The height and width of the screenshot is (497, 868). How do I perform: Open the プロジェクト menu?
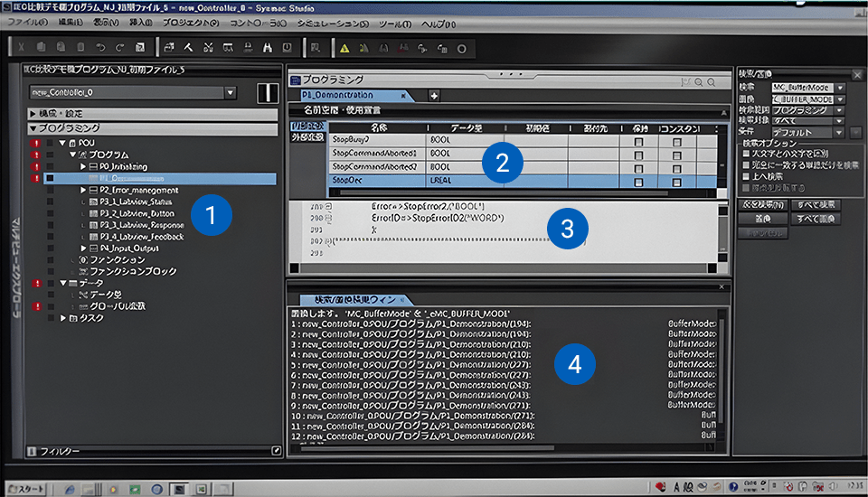[x=191, y=23]
